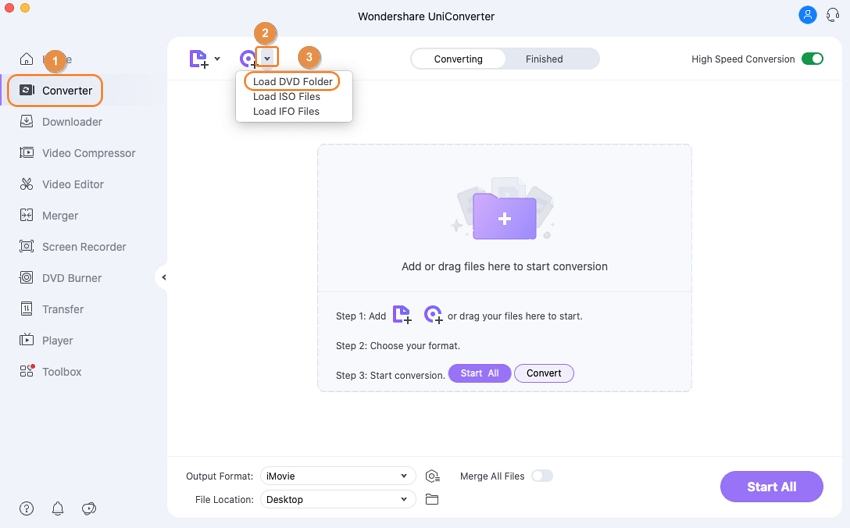Click the feedback chat icon at bottom left

pyautogui.click(x=89, y=508)
